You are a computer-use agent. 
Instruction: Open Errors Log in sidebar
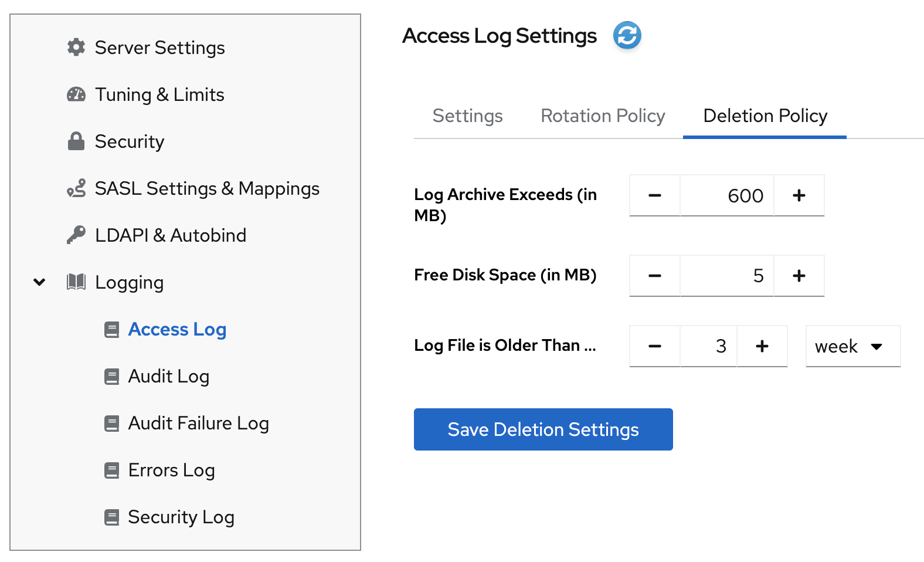pyautogui.click(x=171, y=470)
